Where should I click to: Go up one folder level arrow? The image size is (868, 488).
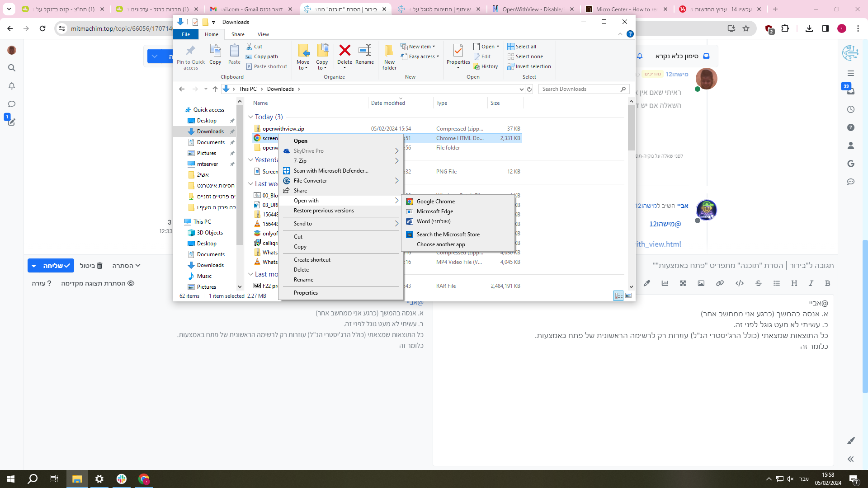tap(215, 89)
